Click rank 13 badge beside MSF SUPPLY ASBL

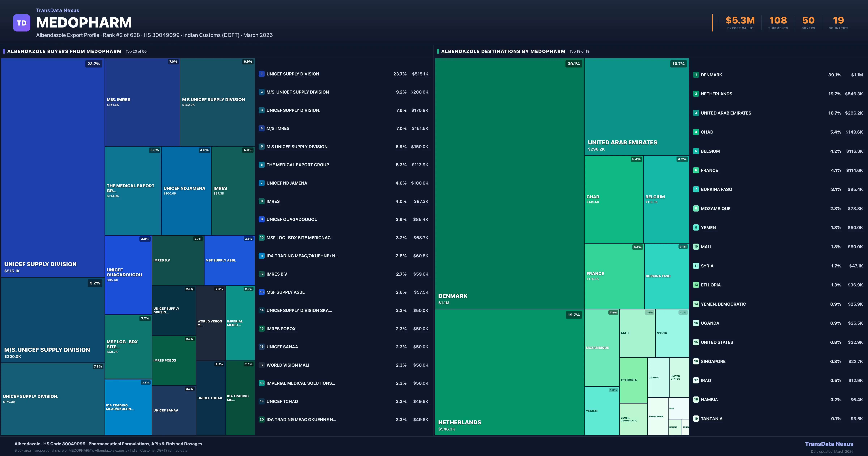(261, 292)
